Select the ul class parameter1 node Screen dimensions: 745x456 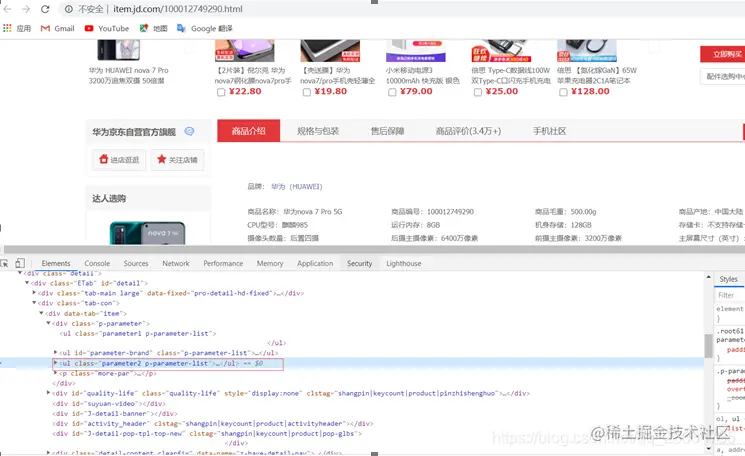click(138, 333)
